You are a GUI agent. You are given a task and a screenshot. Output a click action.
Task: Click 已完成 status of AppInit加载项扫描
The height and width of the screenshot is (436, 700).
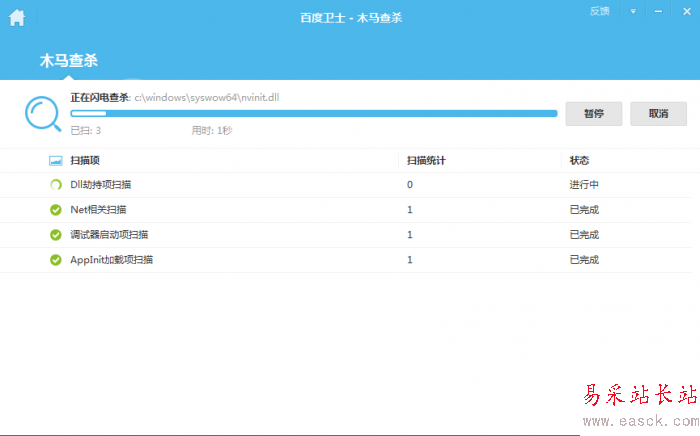584,260
